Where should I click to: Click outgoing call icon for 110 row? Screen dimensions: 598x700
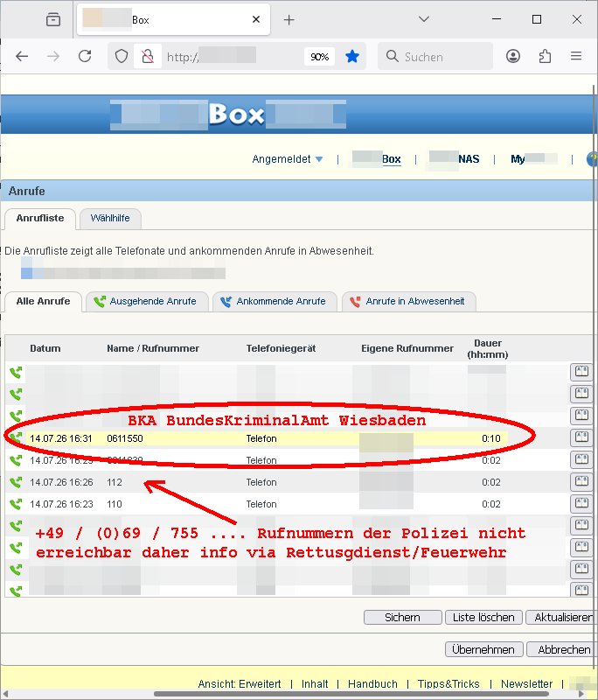tap(16, 504)
